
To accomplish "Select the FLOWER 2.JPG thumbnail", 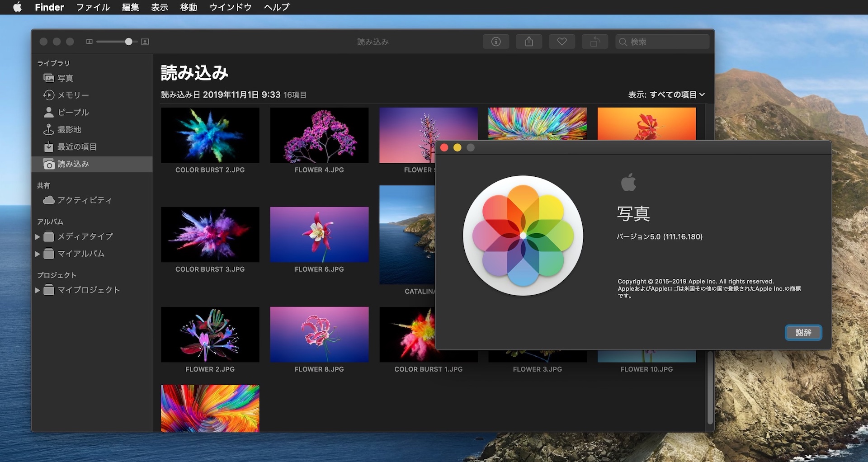I will [210, 335].
